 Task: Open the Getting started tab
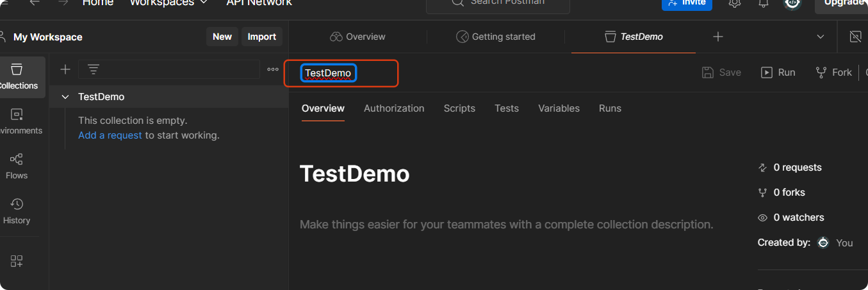[x=496, y=37]
